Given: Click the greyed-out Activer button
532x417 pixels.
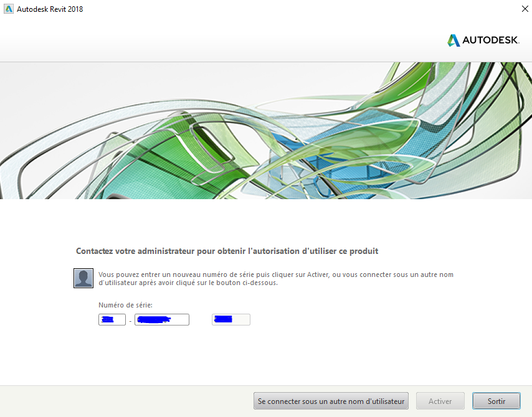Looking at the screenshot, I should click(x=440, y=401).
